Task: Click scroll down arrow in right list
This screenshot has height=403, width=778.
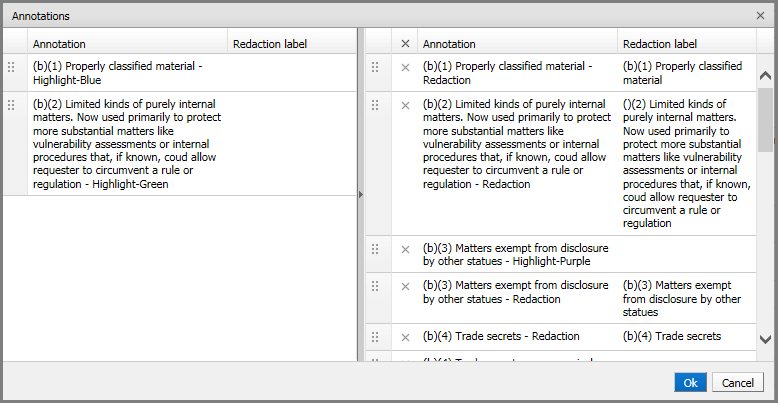Action: [x=766, y=340]
